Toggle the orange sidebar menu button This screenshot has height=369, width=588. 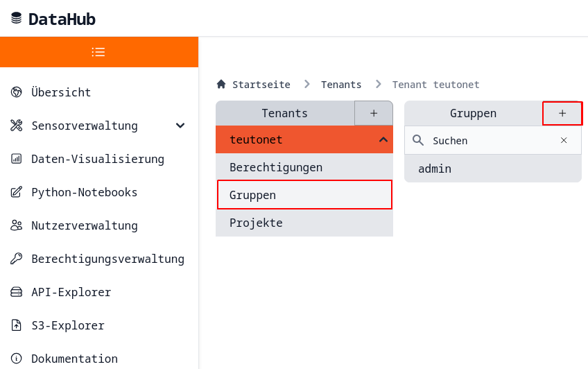coord(98,52)
